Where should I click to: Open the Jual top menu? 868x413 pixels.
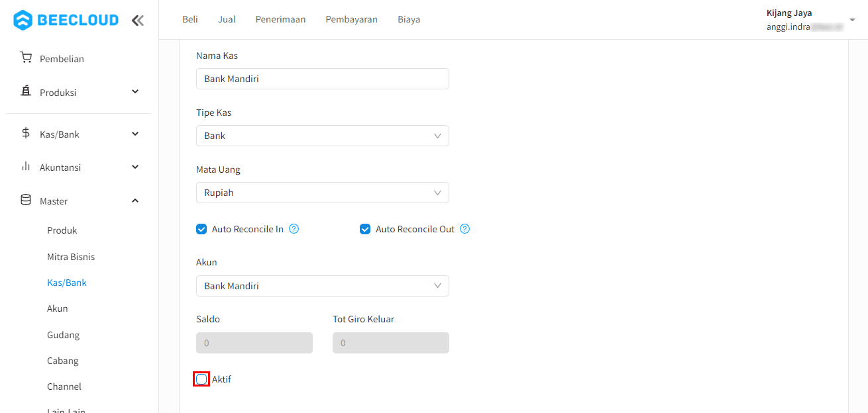coord(227,19)
